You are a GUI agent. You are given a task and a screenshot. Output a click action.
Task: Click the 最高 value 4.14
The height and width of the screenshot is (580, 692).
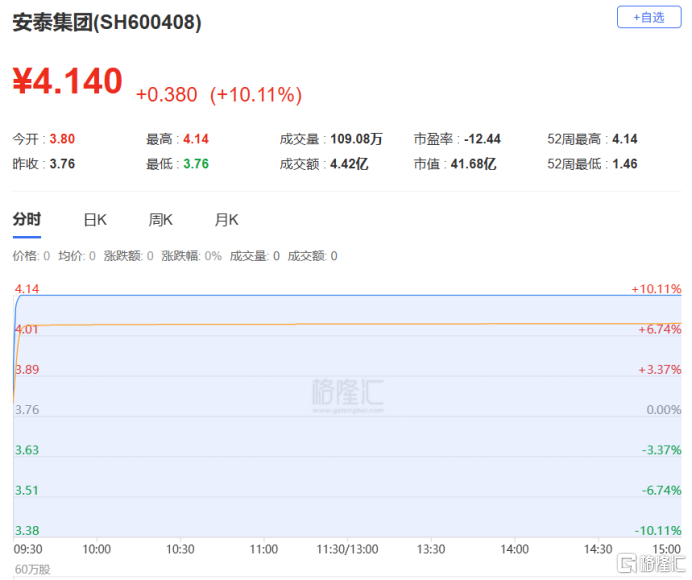pos(196,139)
